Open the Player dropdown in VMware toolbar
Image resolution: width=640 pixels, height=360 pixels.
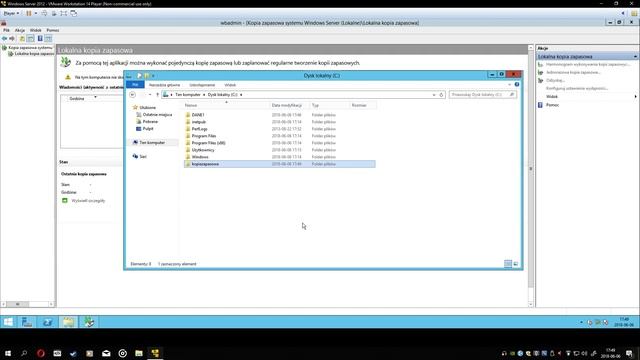11,13
